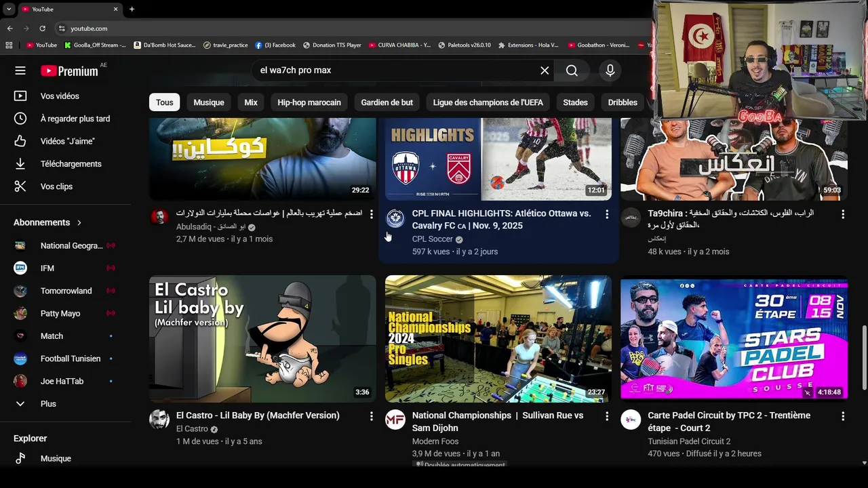Click the CPL Soccer channel name
The image size is (868, 488).
[433, 239]
